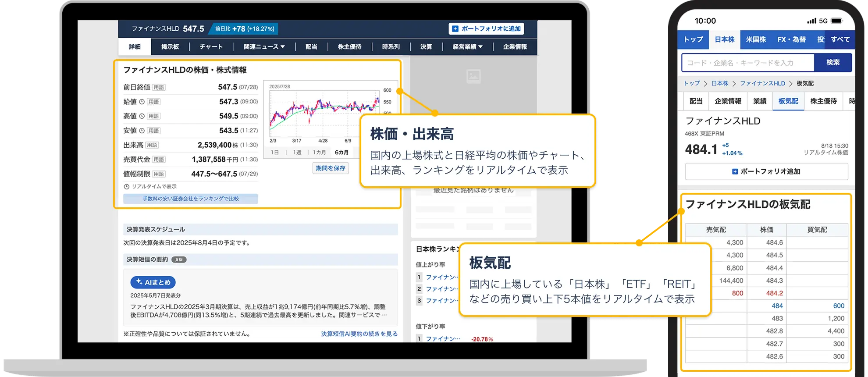Tap the トップ breadcrumb link on phone
The image size is (868, 377).
coord(692,83)
